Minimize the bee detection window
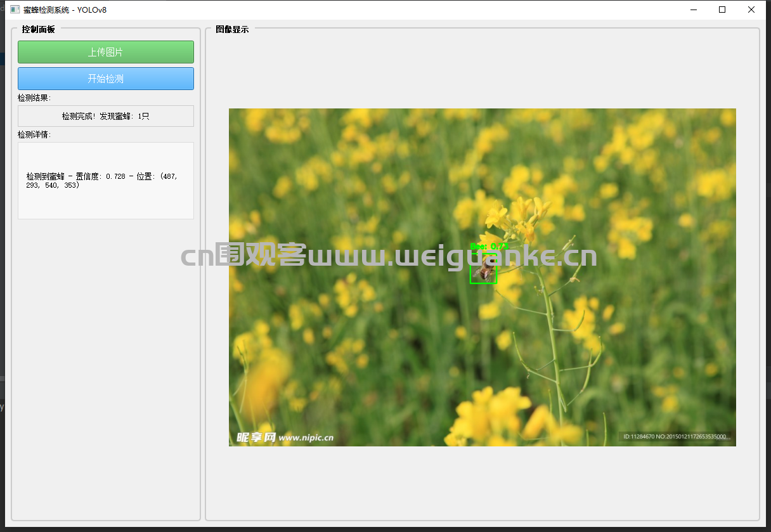 click(x=692, y=10)
